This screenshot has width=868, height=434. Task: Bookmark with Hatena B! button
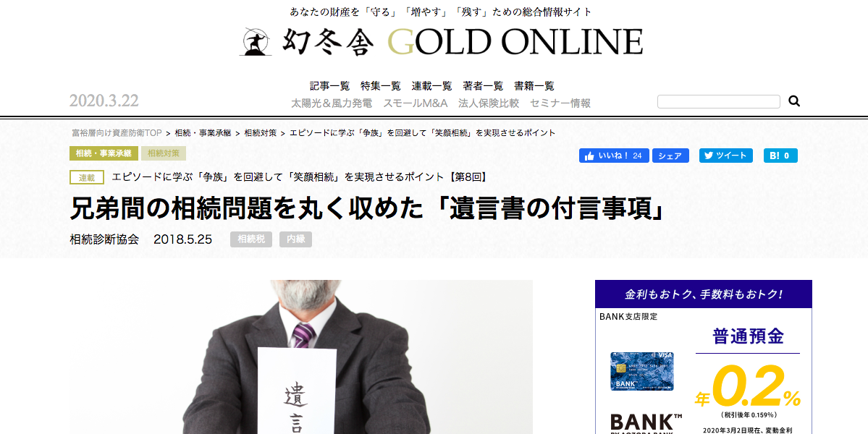coord(780,156)
